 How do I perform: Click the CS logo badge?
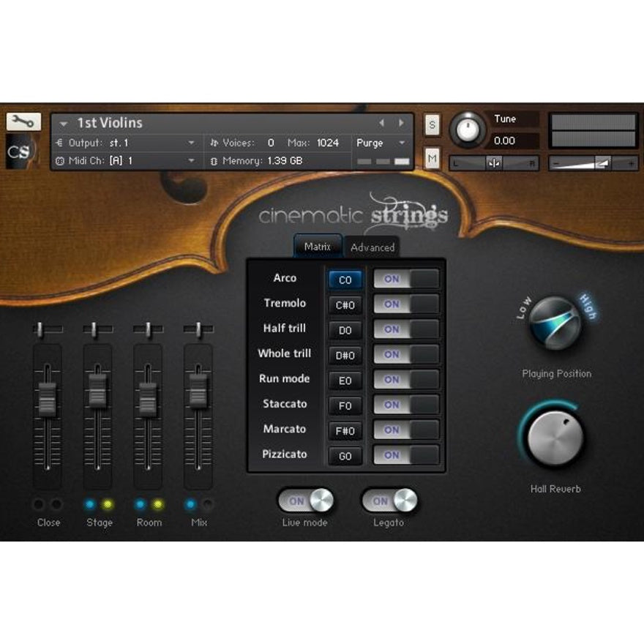20,151
